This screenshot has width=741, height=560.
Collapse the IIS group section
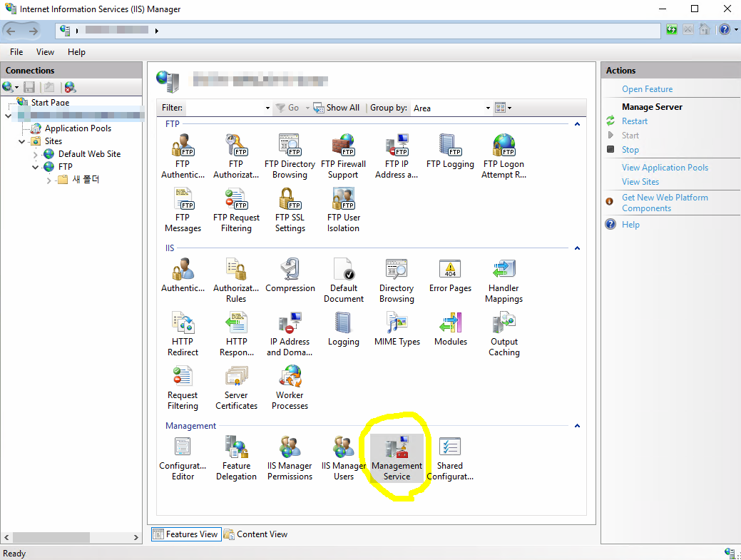pos(577,248)
